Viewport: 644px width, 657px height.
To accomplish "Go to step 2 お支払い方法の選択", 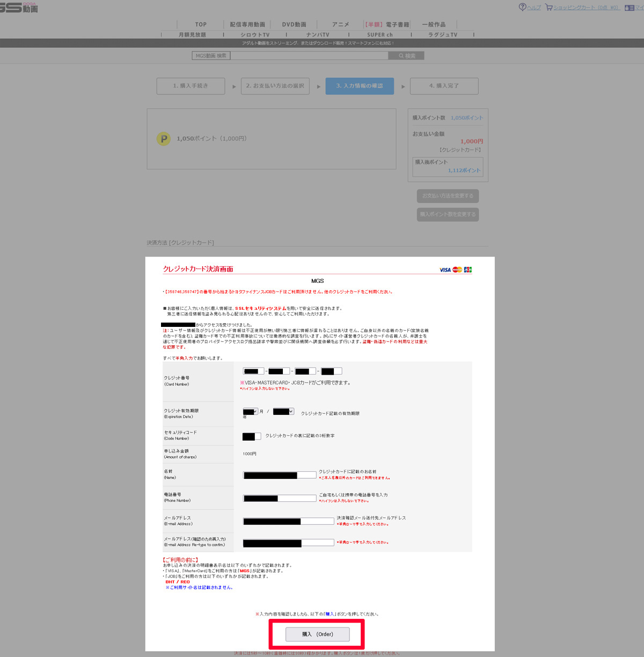I will pyautogui.click(x=275, y=86).
